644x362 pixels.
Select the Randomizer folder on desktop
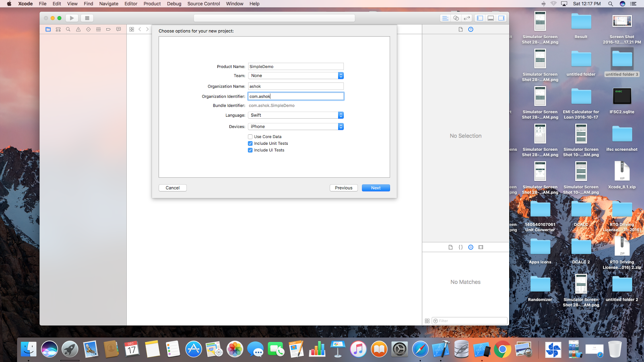click(540, 288)
